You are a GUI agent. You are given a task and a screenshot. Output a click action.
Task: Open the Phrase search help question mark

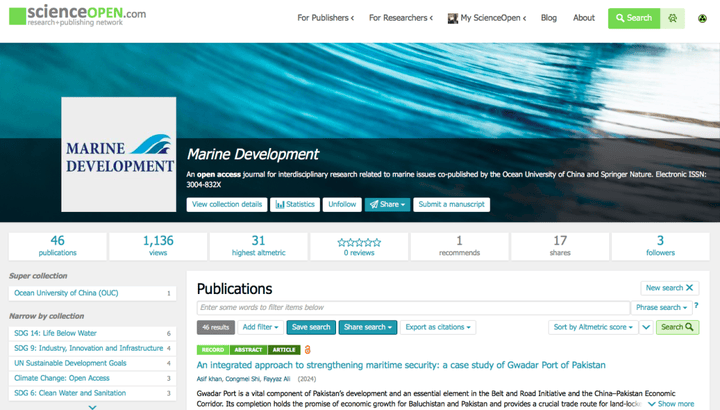click(x=696, y=305)
